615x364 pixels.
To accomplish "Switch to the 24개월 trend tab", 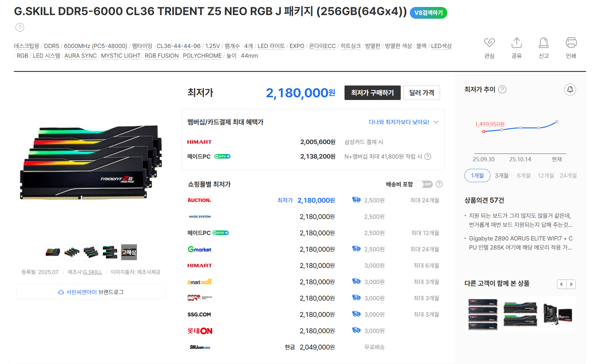I will point(568,176).
